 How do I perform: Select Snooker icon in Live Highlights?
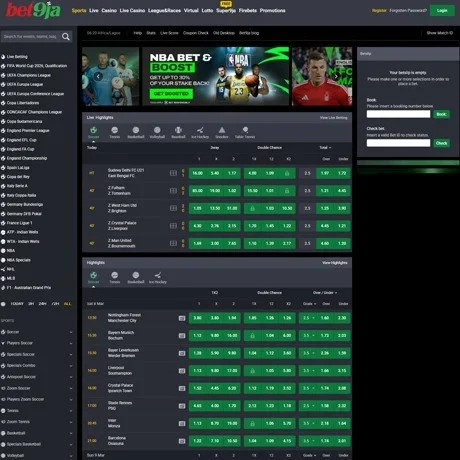pyautogui.click(x=222, y=132)
